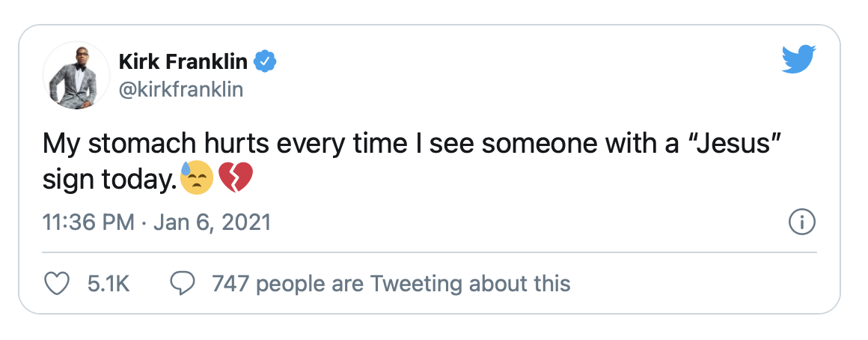The image size is (868, 340).
Task: Click the Twitter bird logo
Action: tap(798, 59)
